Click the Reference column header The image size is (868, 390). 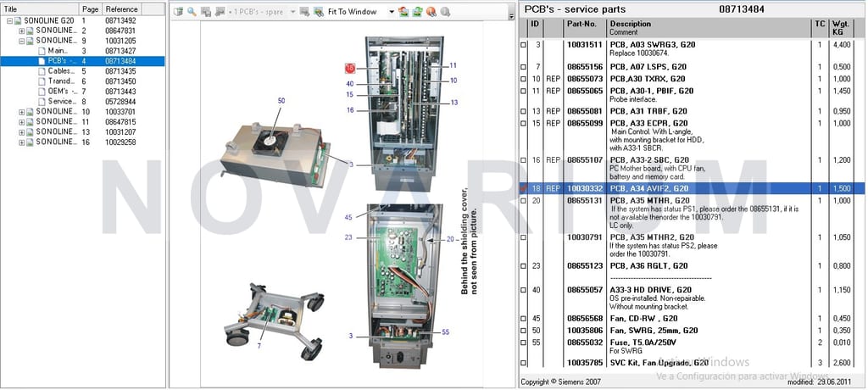[122, 9]
